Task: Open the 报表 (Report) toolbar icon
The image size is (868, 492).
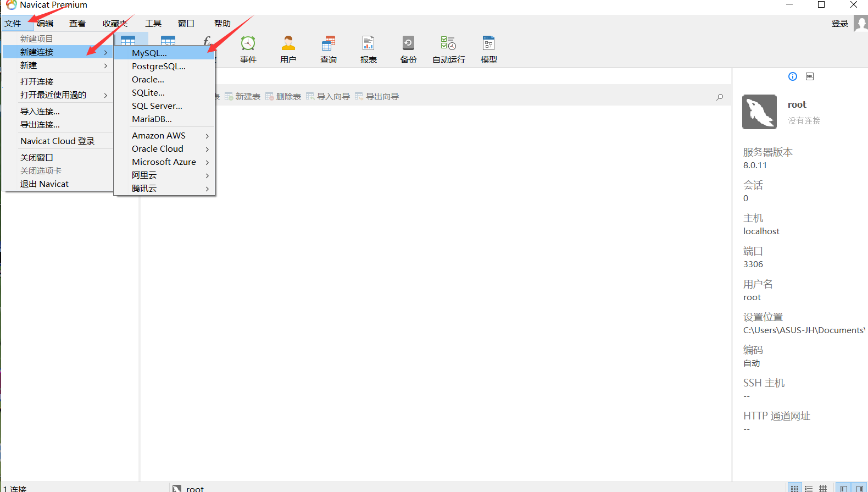Action: click(x=369, y=49)
